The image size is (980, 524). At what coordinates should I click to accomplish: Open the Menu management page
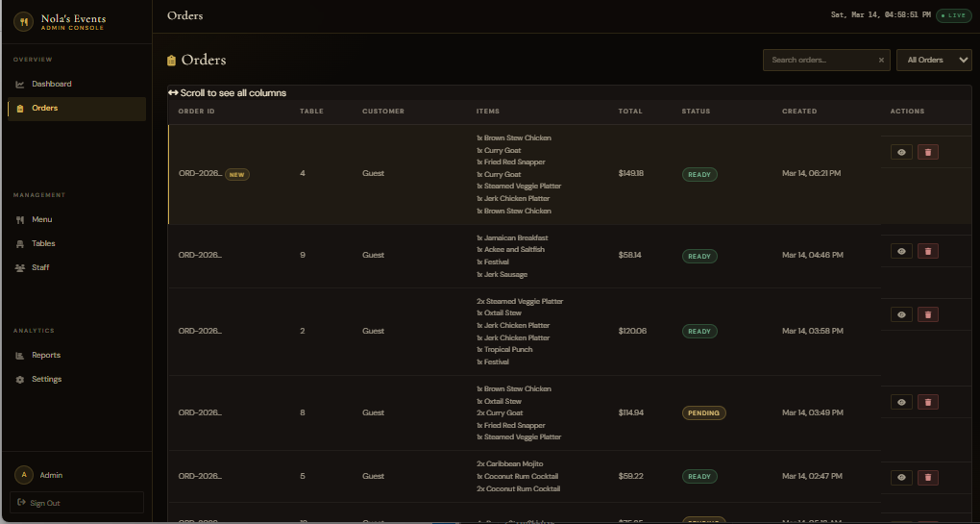pyautogui.click(x=76, y=219)
